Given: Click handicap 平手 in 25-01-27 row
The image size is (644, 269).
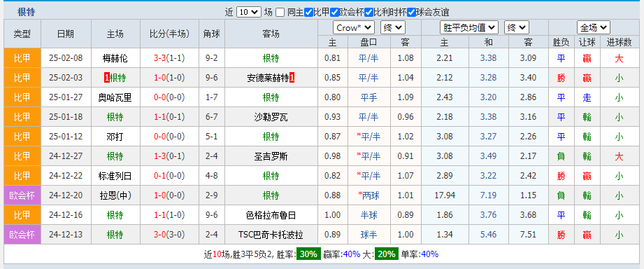Looking at the screenshot, I should [x=368, y=97].
